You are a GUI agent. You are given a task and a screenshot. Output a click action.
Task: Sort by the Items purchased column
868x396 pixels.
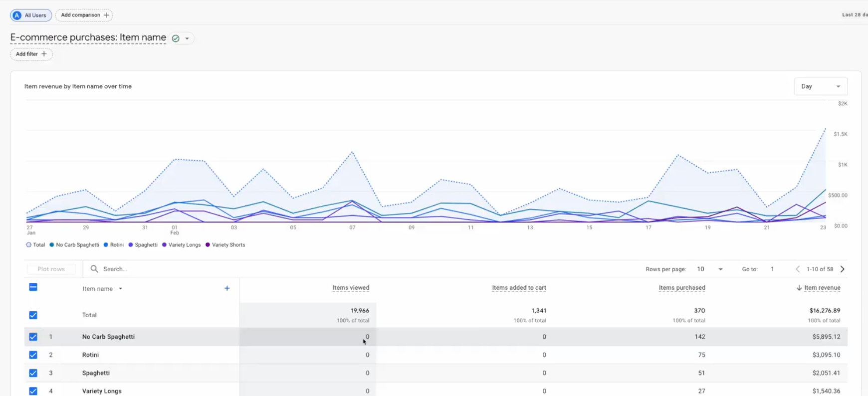[x=681, y=288]
